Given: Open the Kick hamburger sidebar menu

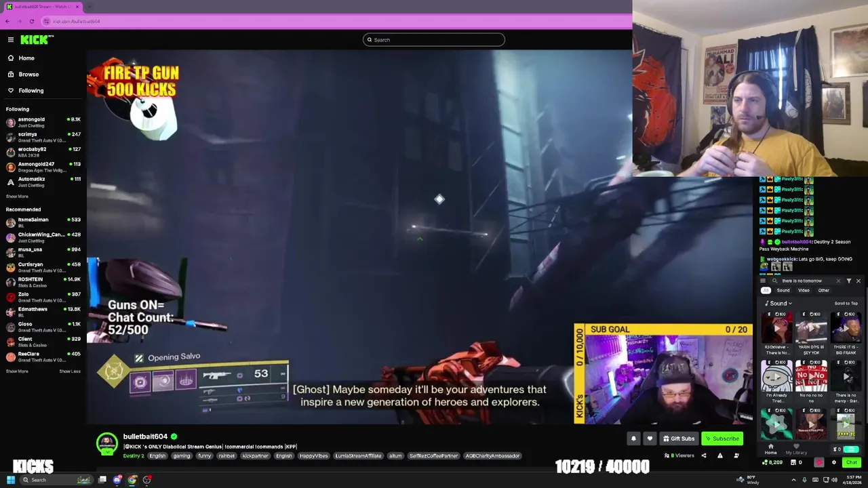Looking at the screenshot, I should (x=10, y=40).
